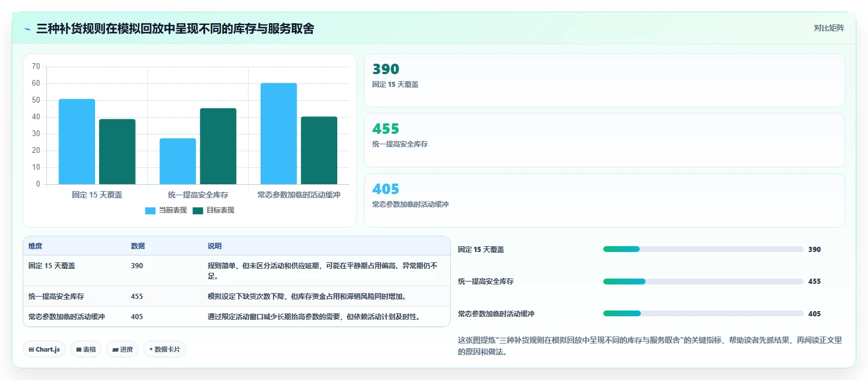Screen dimensions: 868x380
Task: Click the y-axis tick label 70
Action: (x=36, y=67)
